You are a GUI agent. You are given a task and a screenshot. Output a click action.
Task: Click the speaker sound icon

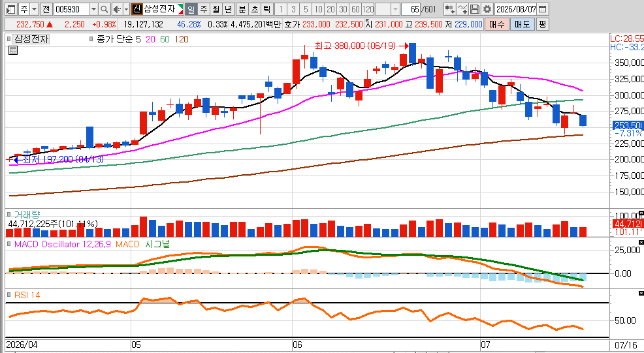pyautogui.click(x=116, y=9)
